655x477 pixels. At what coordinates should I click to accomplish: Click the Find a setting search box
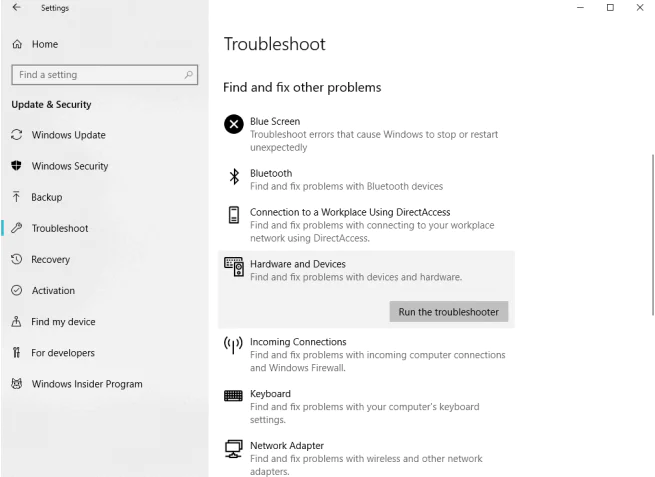coord(95,75)
